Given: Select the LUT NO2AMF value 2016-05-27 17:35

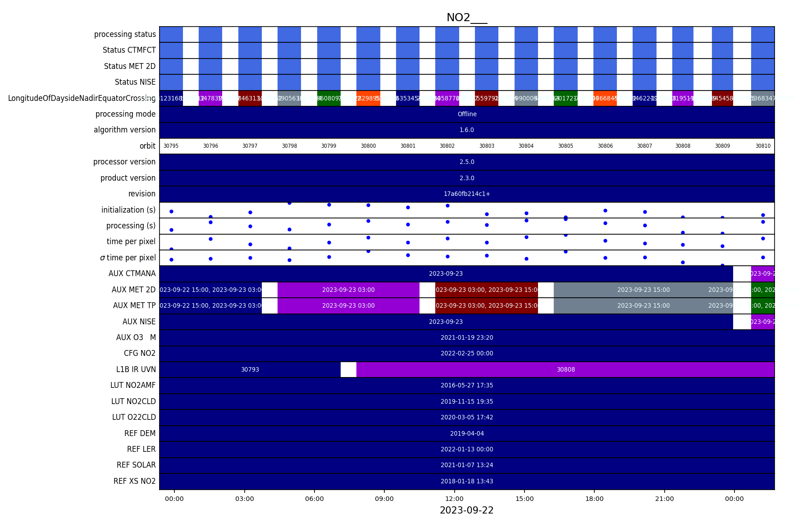Looking at the screenshot, I should [x=466, y=385].
